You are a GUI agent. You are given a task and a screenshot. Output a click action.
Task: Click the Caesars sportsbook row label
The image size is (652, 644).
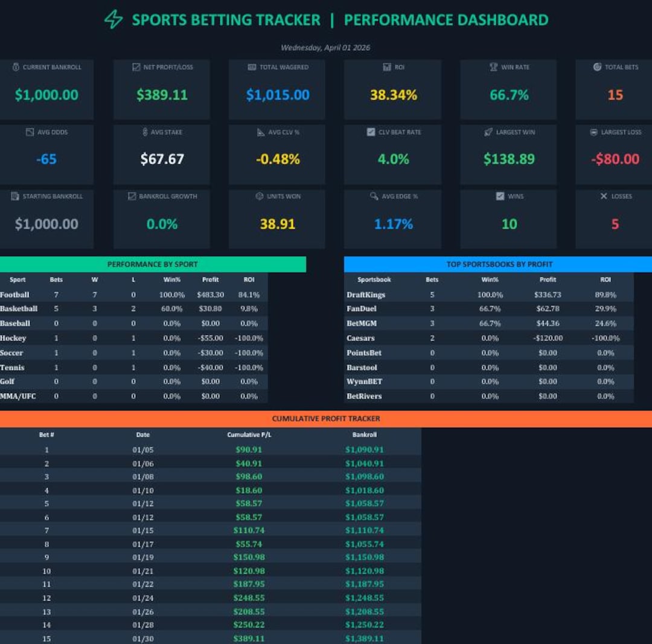[360, 339]
